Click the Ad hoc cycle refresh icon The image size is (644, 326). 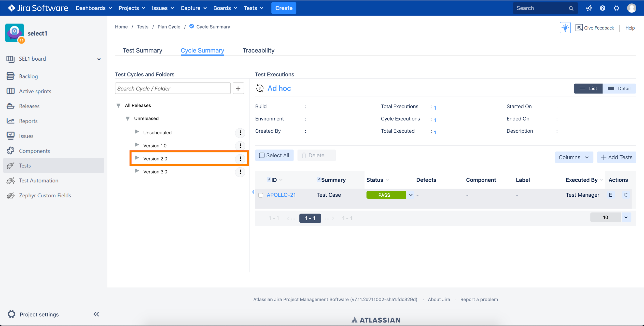click(x=260, y=88)
